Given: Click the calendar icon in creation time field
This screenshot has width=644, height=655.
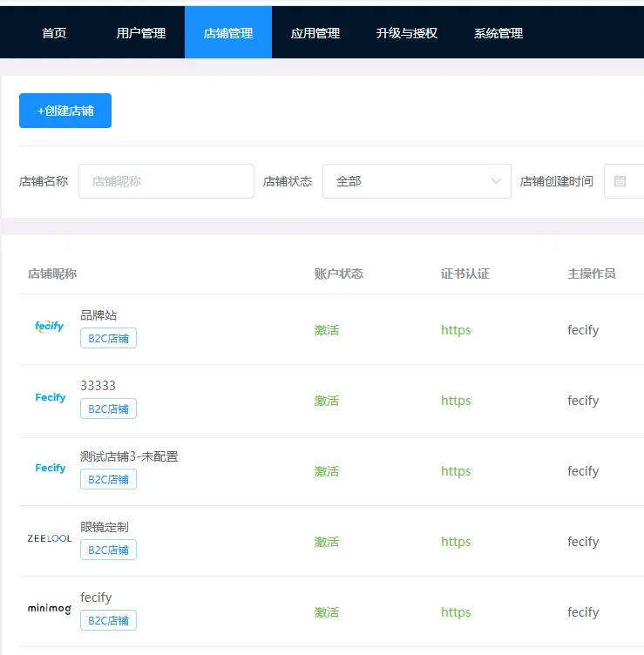Looking at the screenshot, I should click(x=620, y=181).
